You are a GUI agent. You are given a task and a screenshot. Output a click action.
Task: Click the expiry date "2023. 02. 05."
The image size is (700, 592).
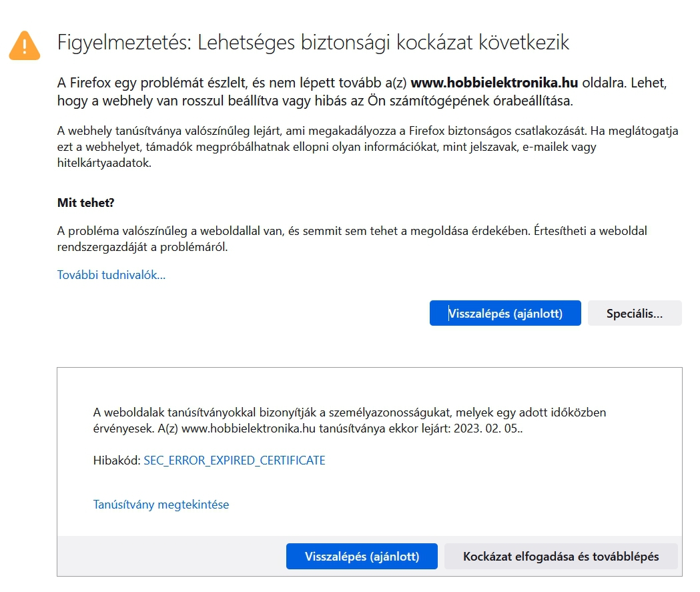click(487, 428)
